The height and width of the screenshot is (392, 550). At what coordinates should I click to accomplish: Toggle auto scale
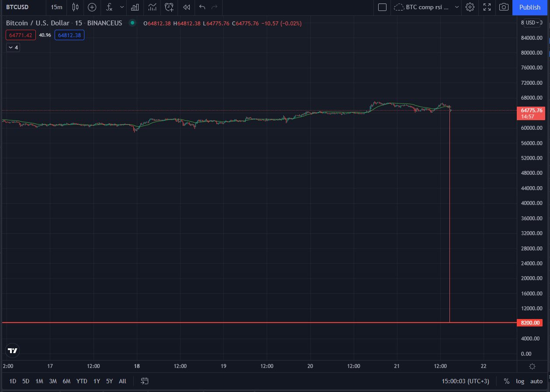[x=536, y=381]
